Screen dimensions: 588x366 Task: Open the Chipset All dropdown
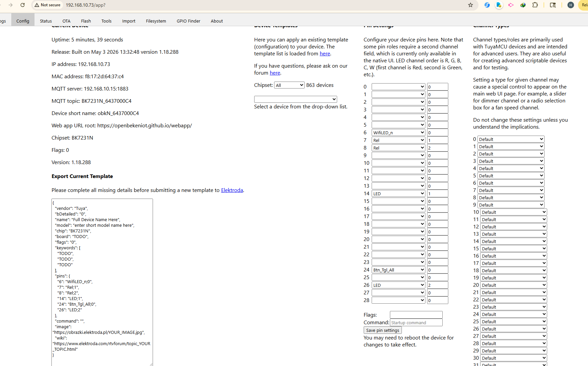pyautogui.click(x=289, y=85)
